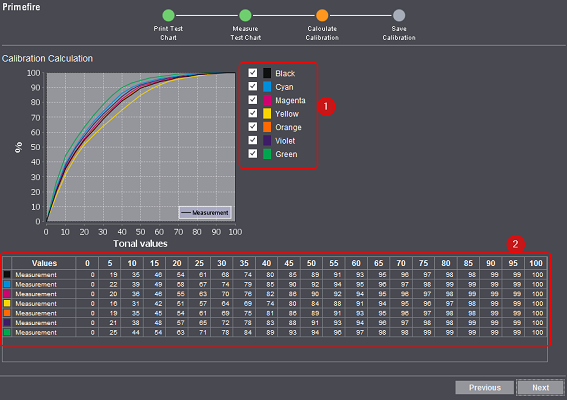The image size is (567, 400).
Task: Click the Print Test Chart step circle
Action: pos(168,15)
